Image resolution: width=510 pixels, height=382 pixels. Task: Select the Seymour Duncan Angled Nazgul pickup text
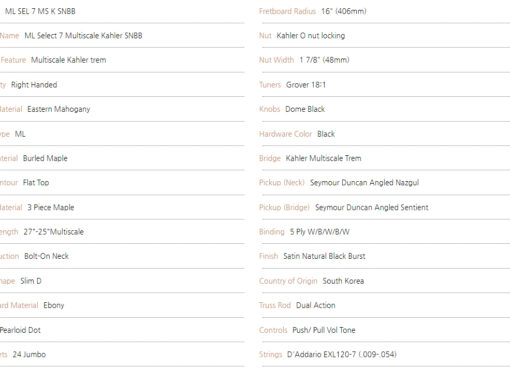364,183
